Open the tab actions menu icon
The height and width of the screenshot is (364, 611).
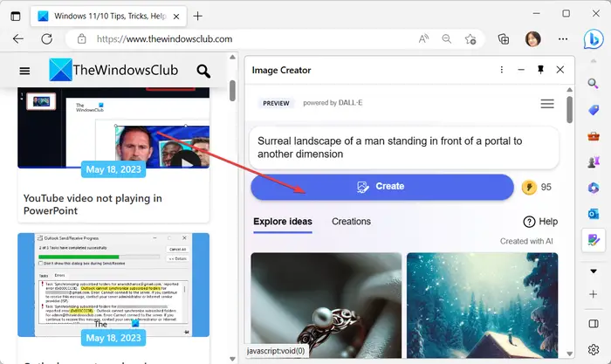coord(16,17)
